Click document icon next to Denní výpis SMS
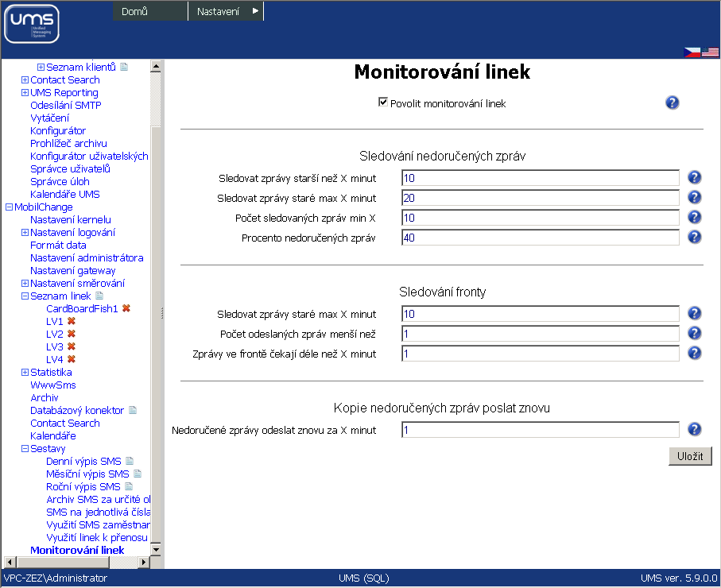721x588 pixels. (x=130, y=461)
